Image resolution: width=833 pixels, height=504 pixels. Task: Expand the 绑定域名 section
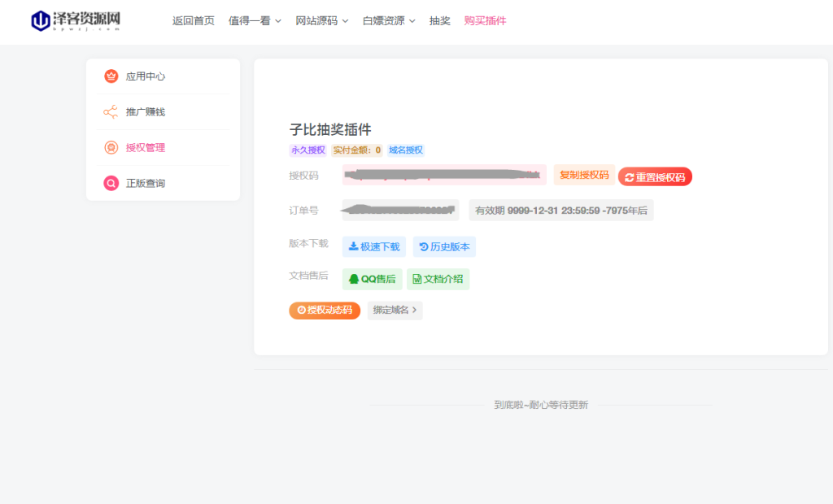click(395, 311)
